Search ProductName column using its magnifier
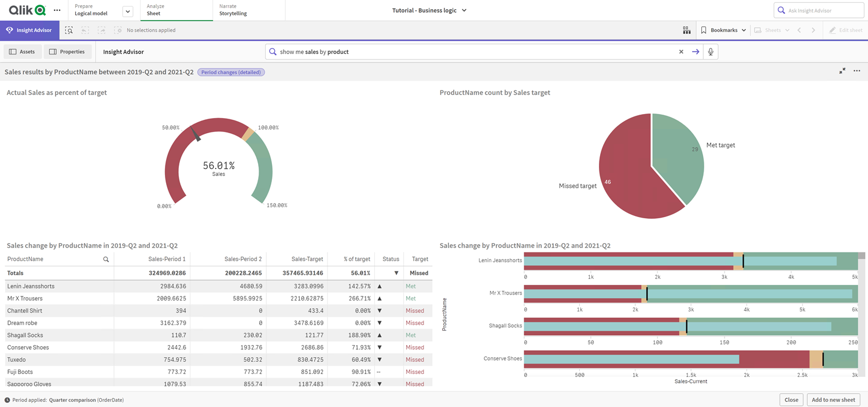This screenshot has width=868, height=407. pos(106,259)
